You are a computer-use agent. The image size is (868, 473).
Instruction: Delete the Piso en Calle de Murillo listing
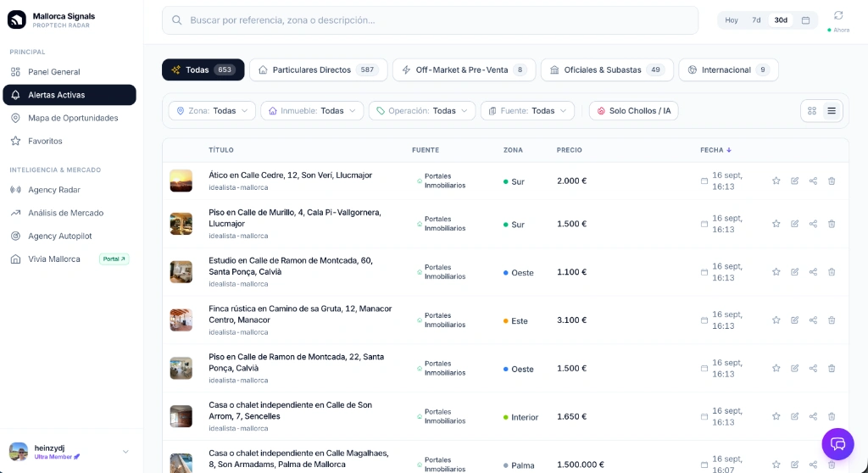[832, 224]
